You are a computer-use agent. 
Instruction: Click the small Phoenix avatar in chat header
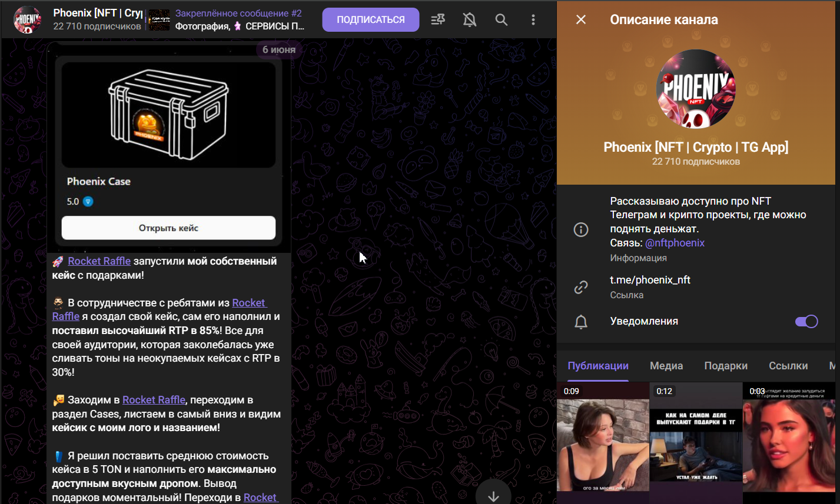27,20
